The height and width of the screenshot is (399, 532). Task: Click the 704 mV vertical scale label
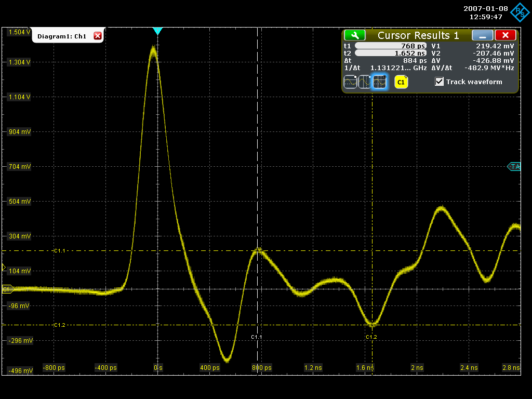[20, 167]
